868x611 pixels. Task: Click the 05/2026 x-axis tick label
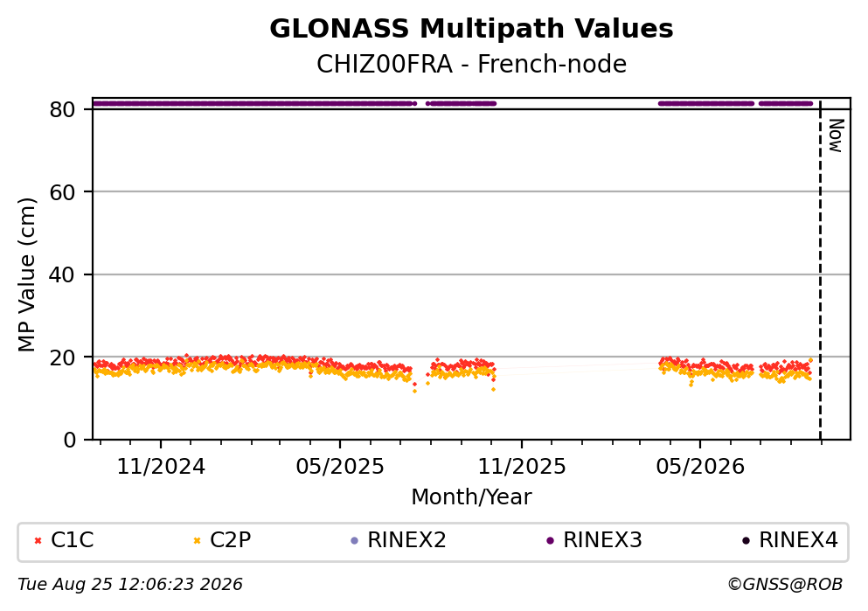[700, 467]
